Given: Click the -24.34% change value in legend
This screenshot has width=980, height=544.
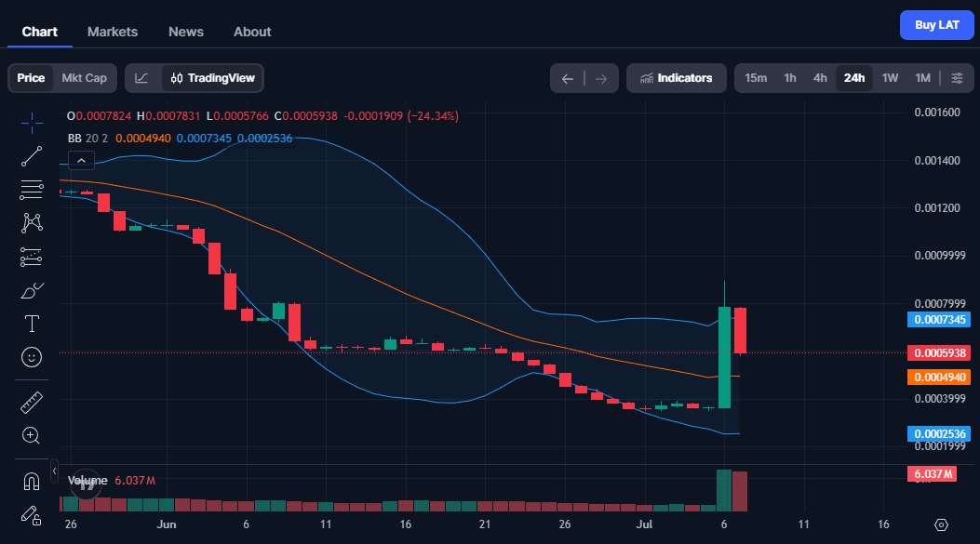Looking at the screenshot, I should point(433,116).
